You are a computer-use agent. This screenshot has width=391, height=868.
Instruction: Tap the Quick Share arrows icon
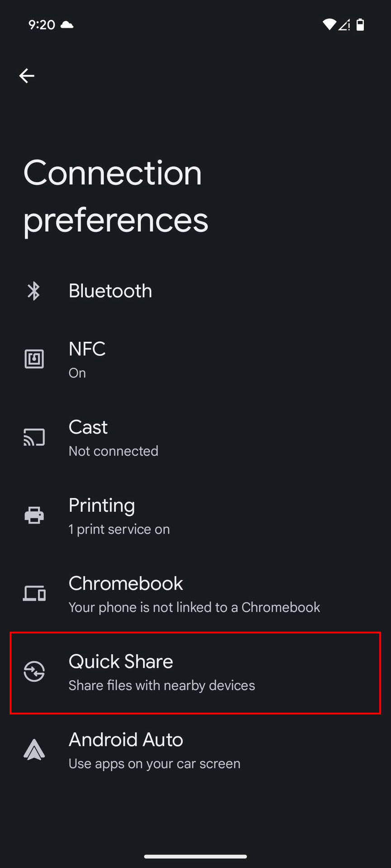[x=34, y=671]
